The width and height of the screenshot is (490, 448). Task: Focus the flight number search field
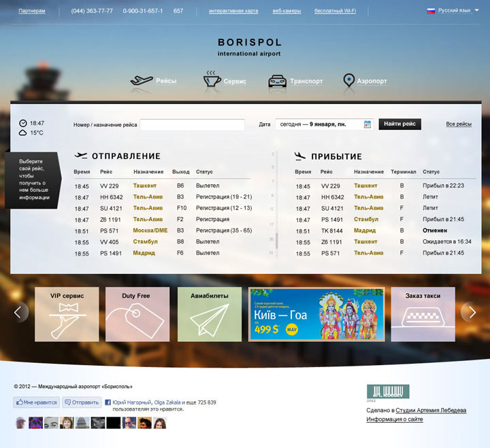pyautogui.click(x=192, y=125)
